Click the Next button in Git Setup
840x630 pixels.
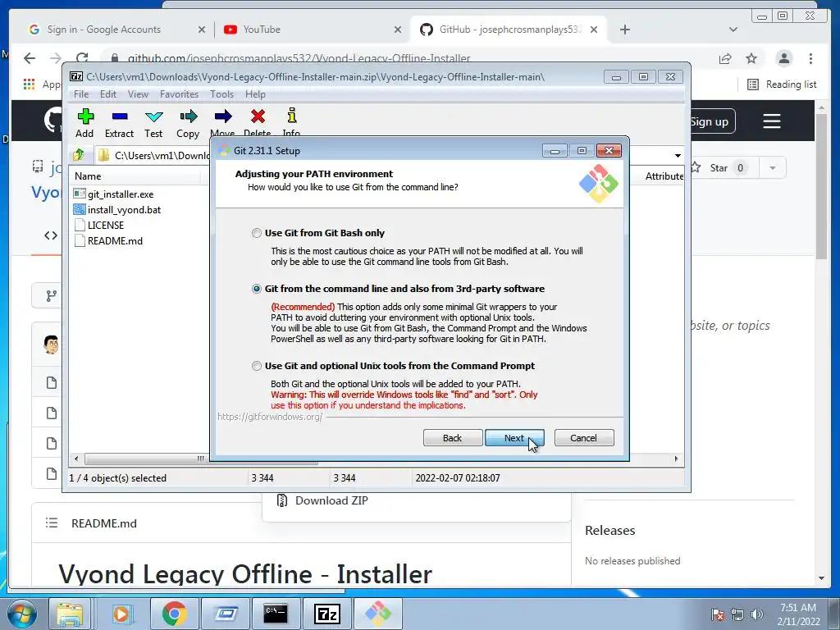[514, 438]
